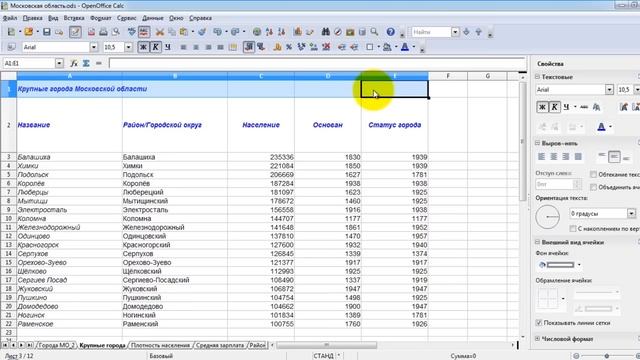Check the Объединить ячейки box
This screenshot has height=360, width=640.
click(593, 187)
